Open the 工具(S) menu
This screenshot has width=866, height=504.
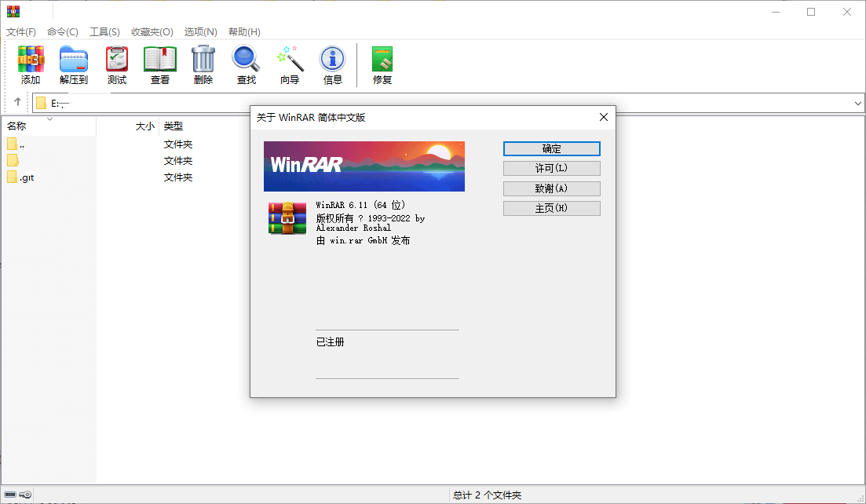[104, 32]
